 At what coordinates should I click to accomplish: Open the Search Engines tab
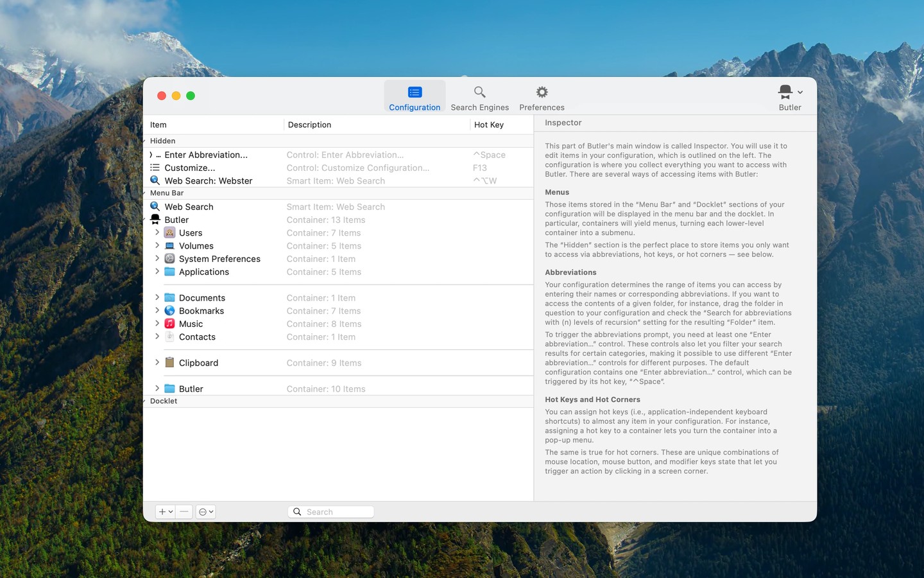click(x=479, y=98)
